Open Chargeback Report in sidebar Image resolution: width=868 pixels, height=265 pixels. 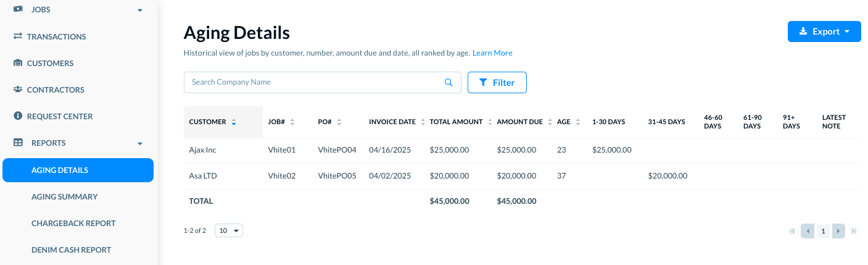tap(73, 223)
